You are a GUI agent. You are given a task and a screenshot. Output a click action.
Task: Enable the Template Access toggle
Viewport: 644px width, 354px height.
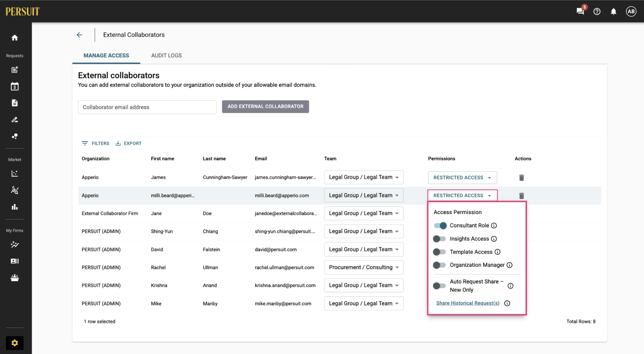pos(439,252)
